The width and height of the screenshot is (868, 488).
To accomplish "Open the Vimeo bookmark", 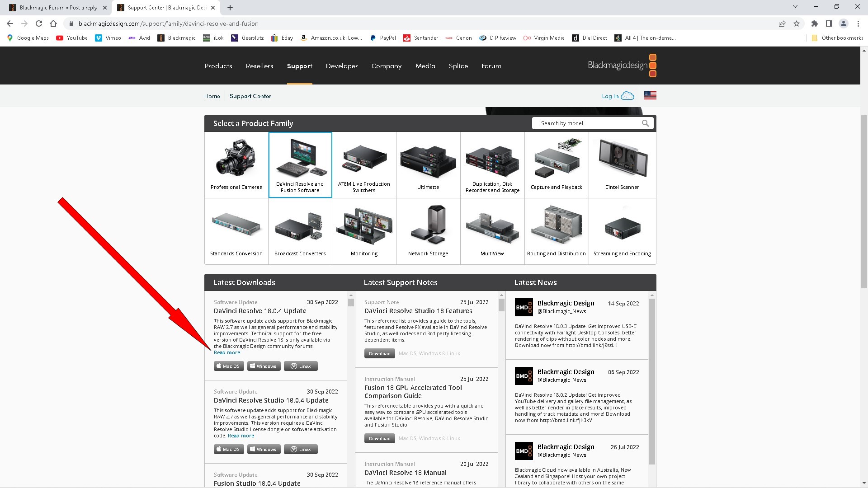I will click(108, 38).
